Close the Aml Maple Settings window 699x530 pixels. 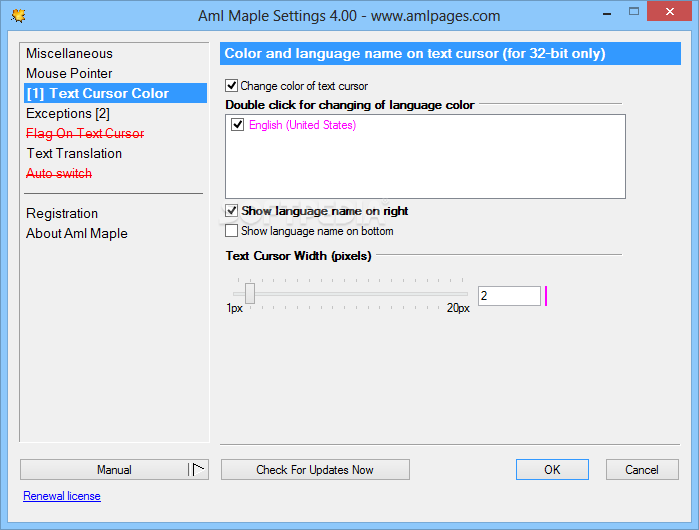669,12
